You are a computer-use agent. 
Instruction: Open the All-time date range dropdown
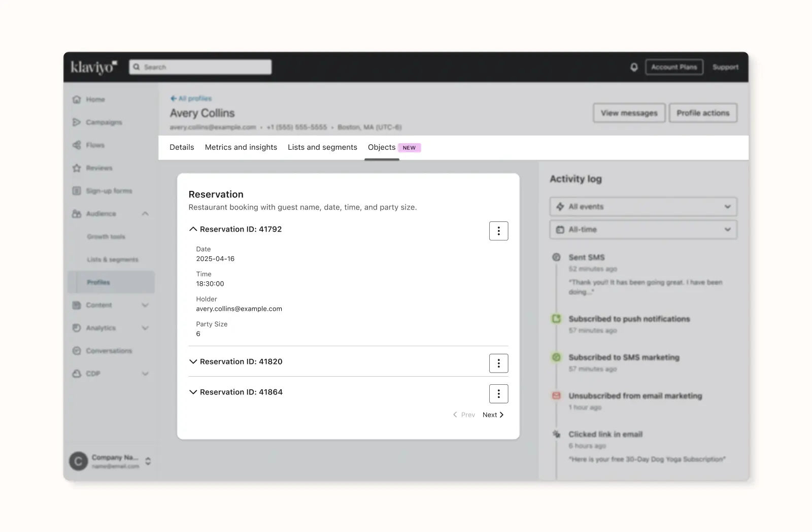[x=643, y=229]
